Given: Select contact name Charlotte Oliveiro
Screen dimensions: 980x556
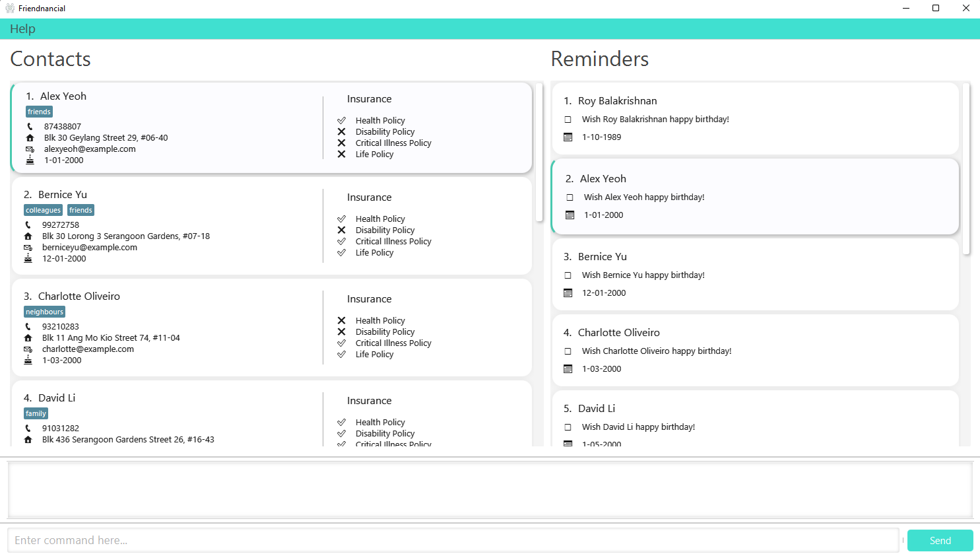Looking at the screenshot, I should tap(79, 296).
